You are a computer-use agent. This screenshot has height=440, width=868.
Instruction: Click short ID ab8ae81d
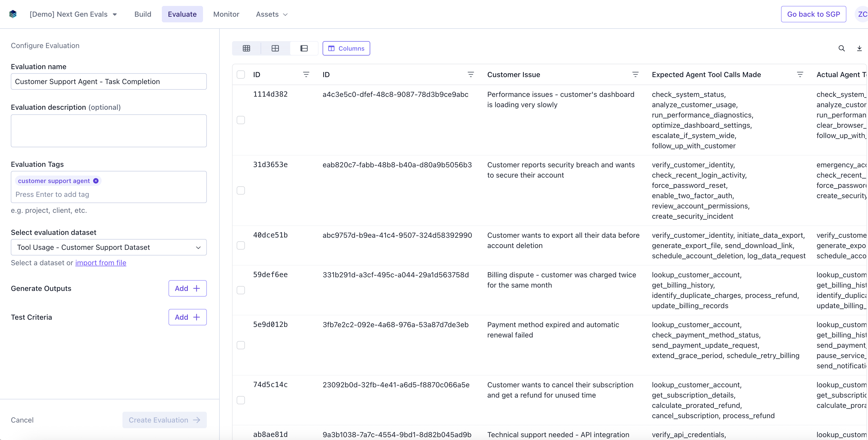270,434
